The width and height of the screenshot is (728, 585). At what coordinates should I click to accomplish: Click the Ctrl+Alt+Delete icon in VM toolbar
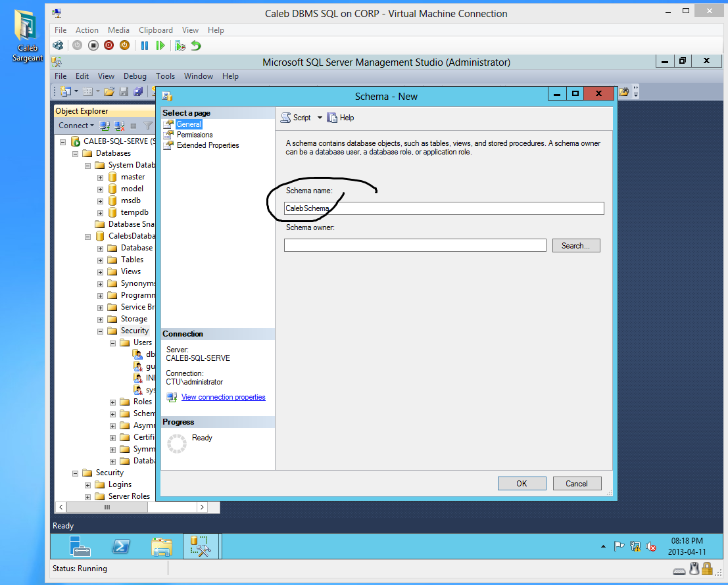pyautogui.click(x=58, y=45)
